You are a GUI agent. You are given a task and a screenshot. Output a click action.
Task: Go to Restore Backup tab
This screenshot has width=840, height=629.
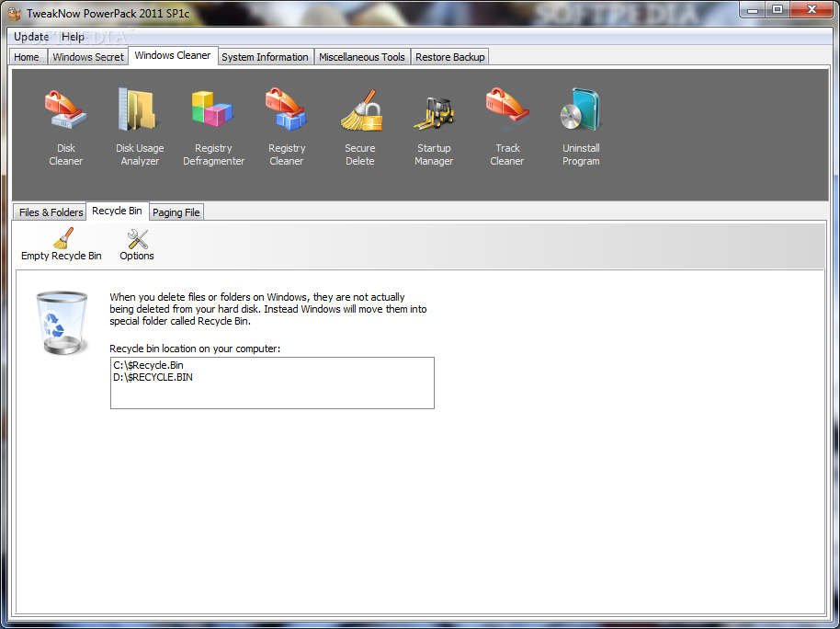click(449, 57)
